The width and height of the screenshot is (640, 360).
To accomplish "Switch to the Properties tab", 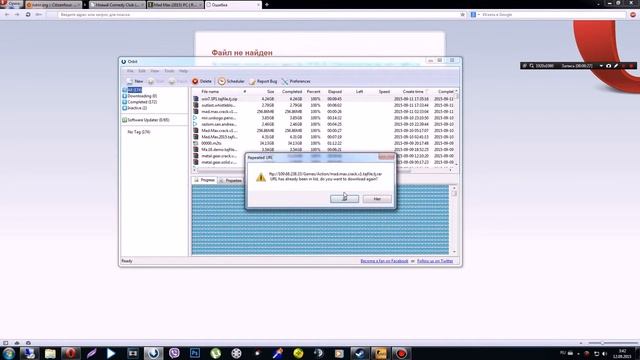I will click(231, 180).
